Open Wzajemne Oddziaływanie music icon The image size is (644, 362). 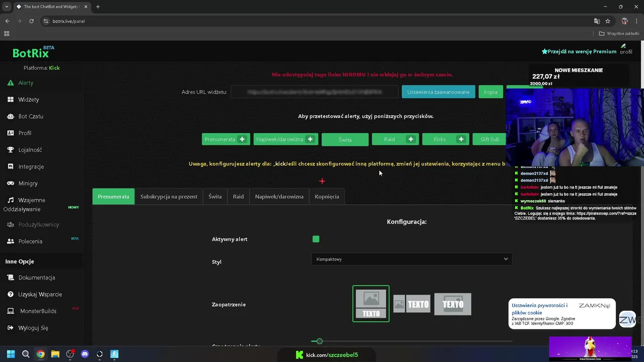pyautogui.click(x=11, y=200)
